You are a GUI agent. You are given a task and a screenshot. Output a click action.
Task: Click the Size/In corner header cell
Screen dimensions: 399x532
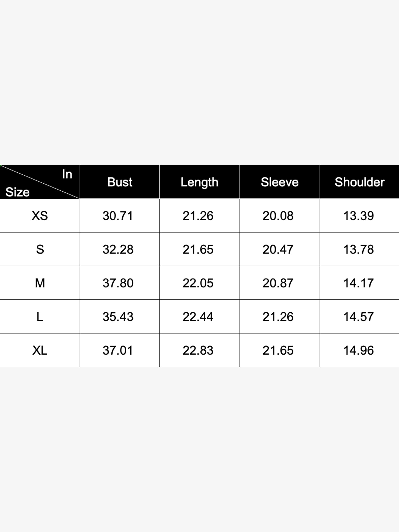pos(40,182)
